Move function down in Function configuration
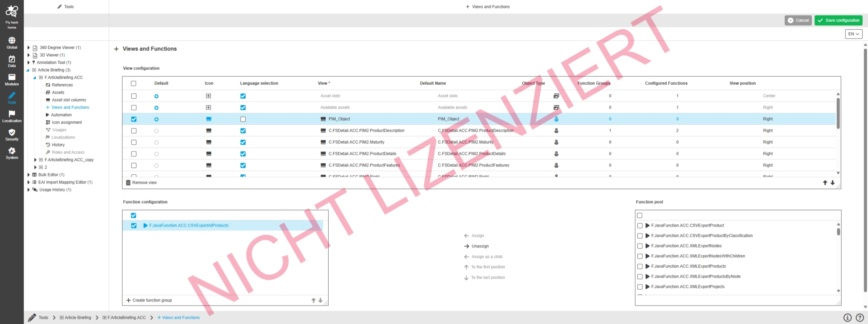This screenshot has height=324, width=868. [x=320, y=300]
